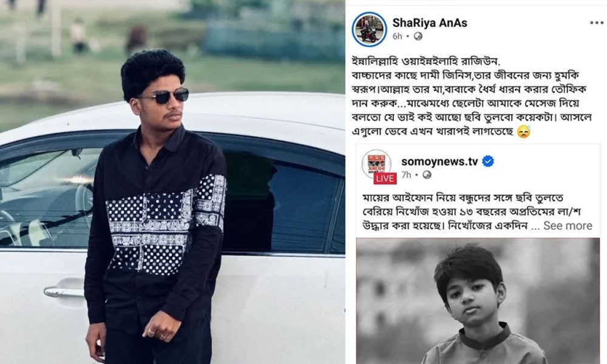The height and width of the screenshot is (364, 607).
Task: Click ShaRiya AnAs profile picture
Action: (369, 29)
